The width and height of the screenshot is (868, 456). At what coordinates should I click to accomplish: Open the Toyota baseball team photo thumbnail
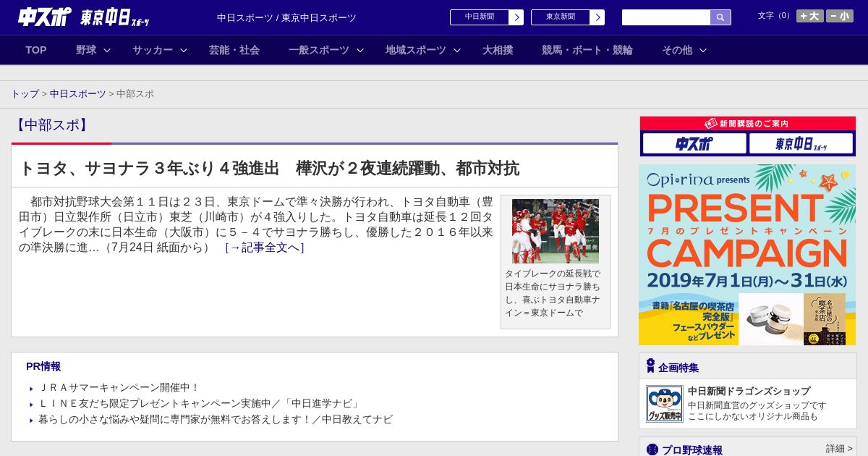coord(556,231)
